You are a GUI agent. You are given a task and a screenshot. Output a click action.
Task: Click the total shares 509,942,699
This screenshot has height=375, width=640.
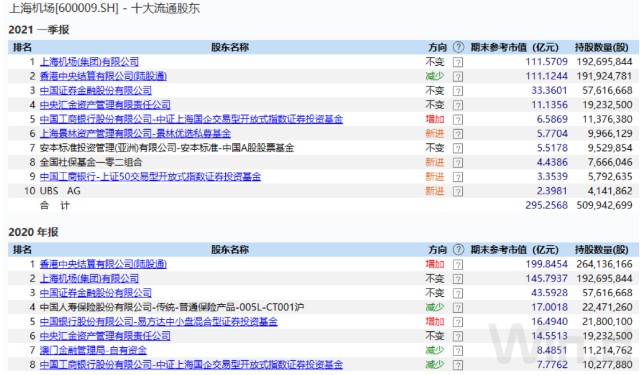604,205
